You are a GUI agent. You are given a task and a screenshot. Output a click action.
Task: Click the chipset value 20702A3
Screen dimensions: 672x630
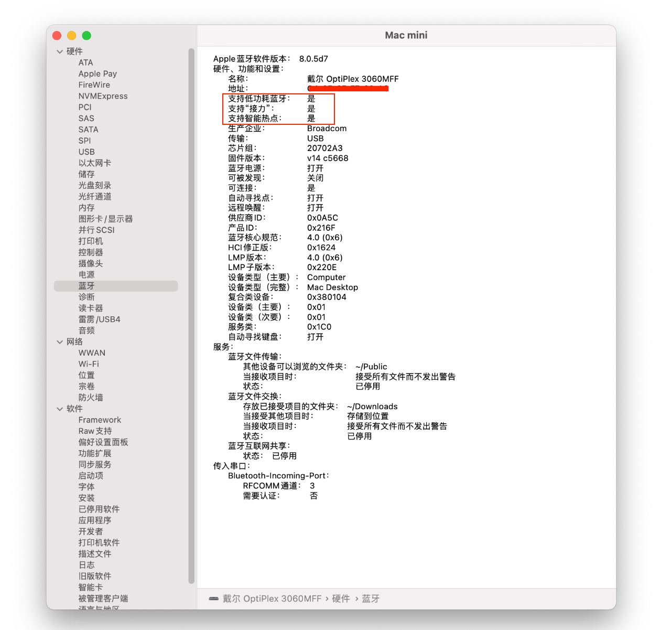click(x=325, y=148)
